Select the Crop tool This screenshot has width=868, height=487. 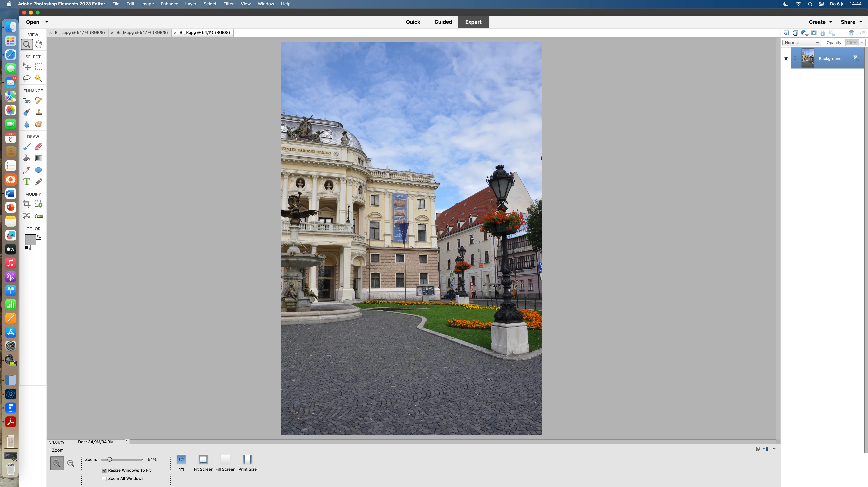[x=27, y=204]
